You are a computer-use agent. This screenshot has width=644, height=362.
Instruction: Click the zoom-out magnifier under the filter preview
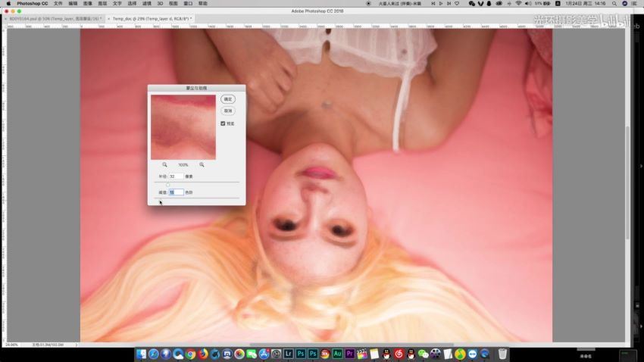pyautogui.click(x=164, y=164)
